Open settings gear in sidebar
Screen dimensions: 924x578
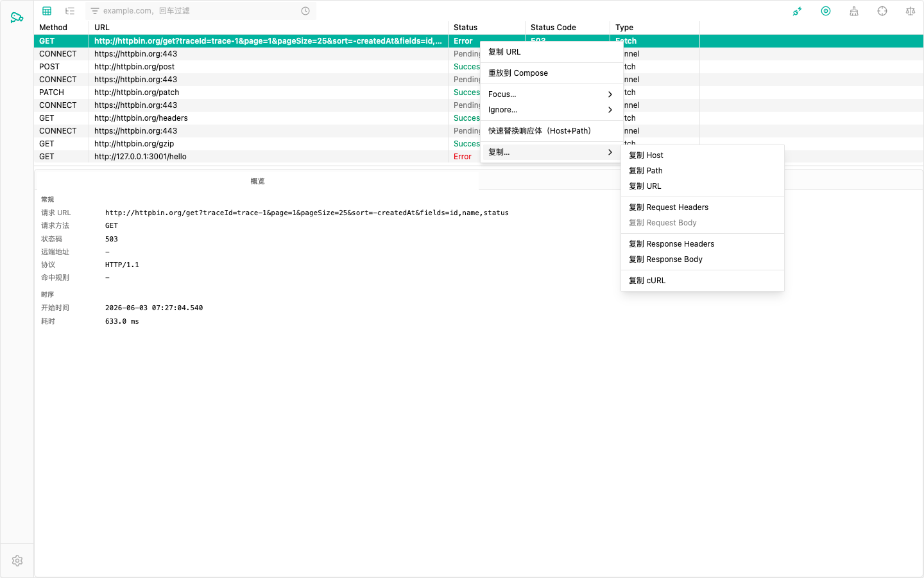[x=17, y=561]
